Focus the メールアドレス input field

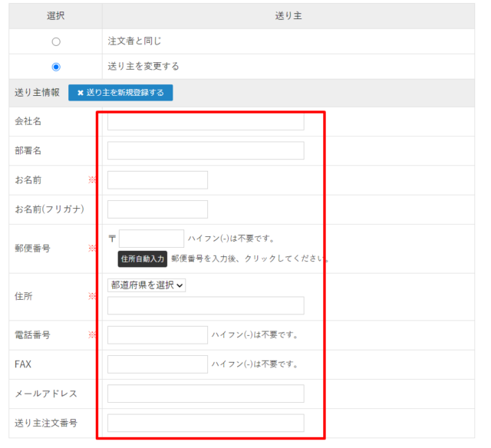pos(206,394)
